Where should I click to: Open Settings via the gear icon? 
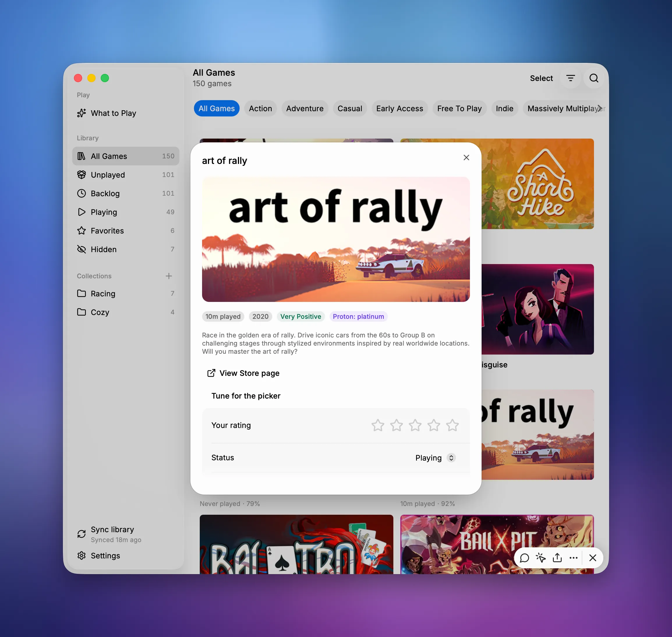pyautogui.click(x=82, y=556)
